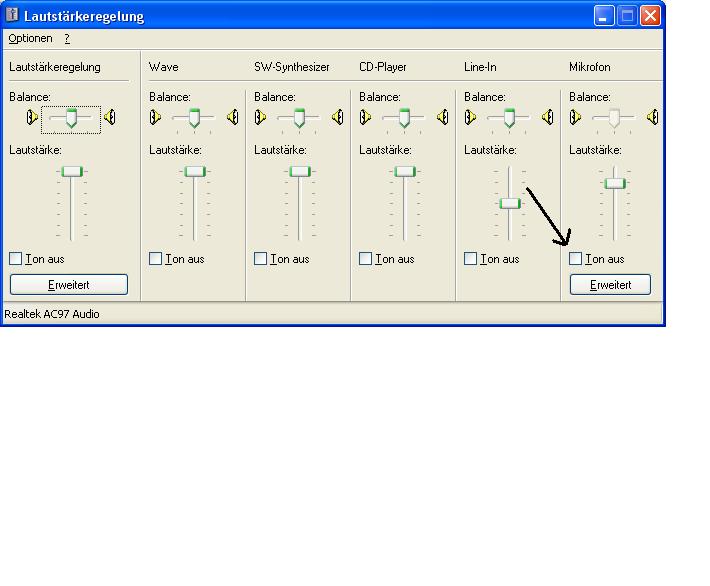The height and width of the screenshot is (586, 710).
Task: Click right speaker icon in Mikrofon balance
Action: pos(653,117)
